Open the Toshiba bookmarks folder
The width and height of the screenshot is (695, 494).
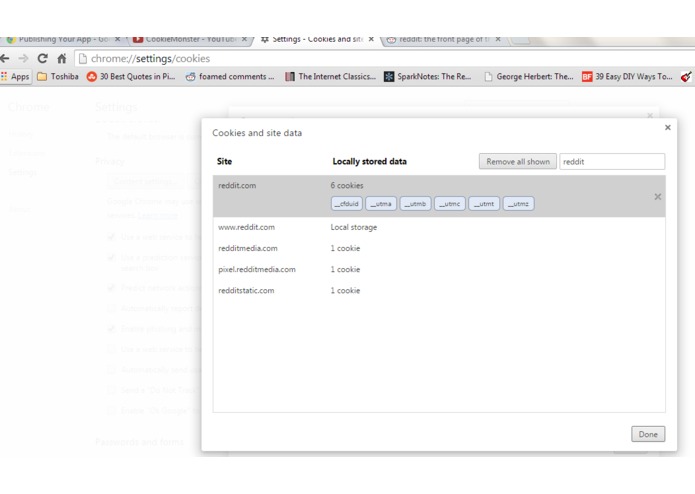point(58,77)
